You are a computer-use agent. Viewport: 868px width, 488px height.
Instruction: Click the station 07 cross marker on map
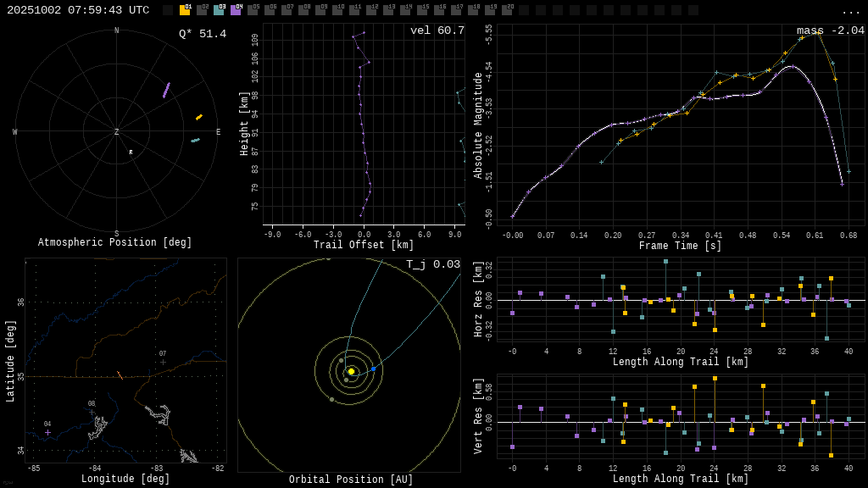[164, 363]
